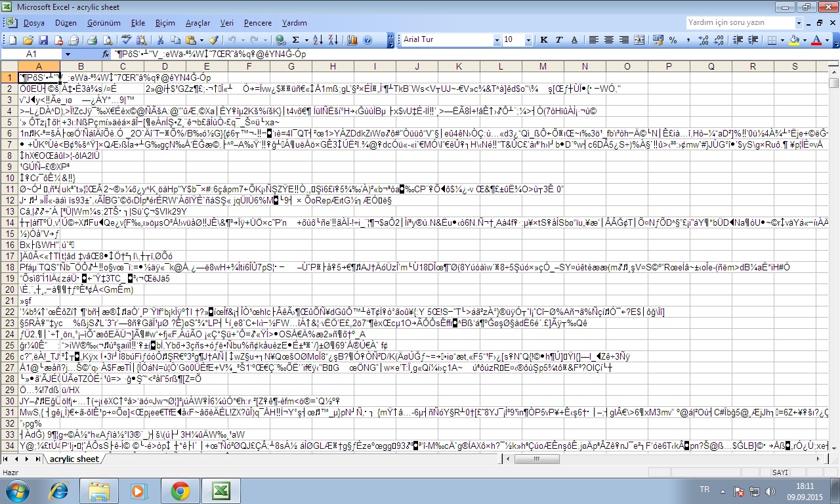The height and width of the screenshot is (504, 840).
Task: Toggle center text alignment
Action: pyautogui.click(x=608, y=40)
